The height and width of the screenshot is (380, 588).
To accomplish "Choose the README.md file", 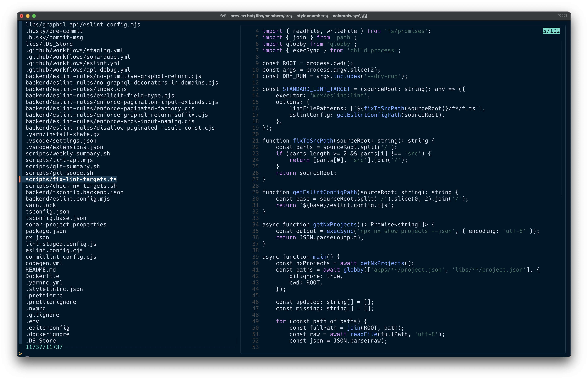I will click(x=40, y=270).
